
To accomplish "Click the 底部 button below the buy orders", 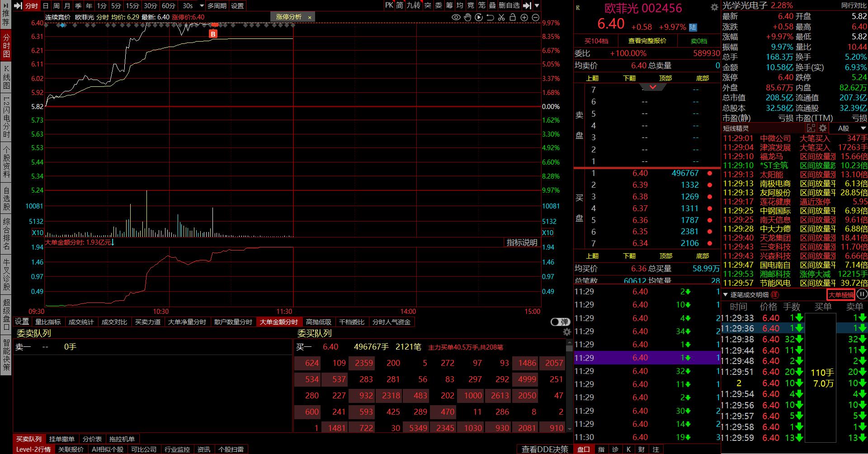I will tap(703, 256).
